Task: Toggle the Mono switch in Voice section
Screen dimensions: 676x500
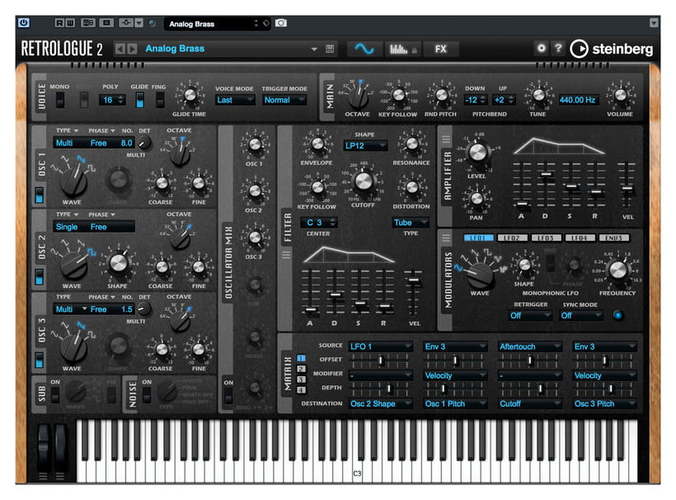Action: click(x=60, y=100)
